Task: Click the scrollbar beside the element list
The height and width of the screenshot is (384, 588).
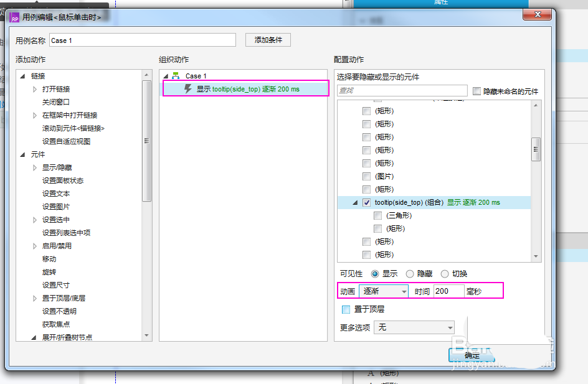Action: coord(535,149)
